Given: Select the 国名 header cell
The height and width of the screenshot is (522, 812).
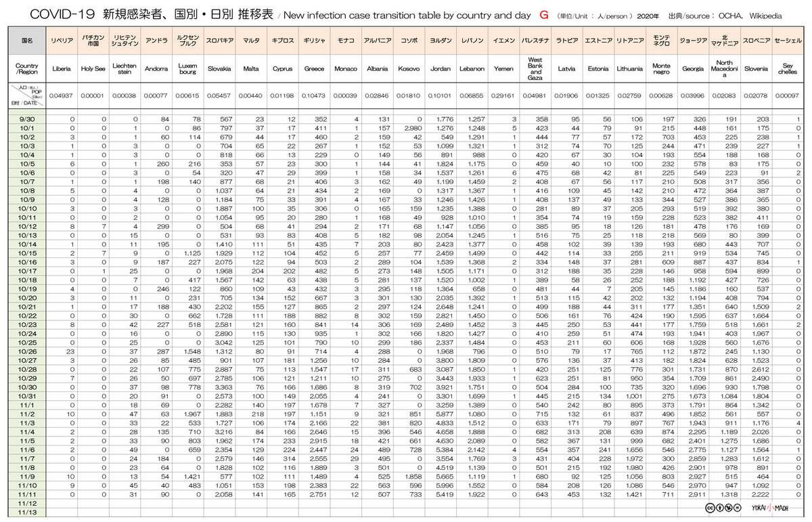Looking at the screenshot, I should (26, 41).
